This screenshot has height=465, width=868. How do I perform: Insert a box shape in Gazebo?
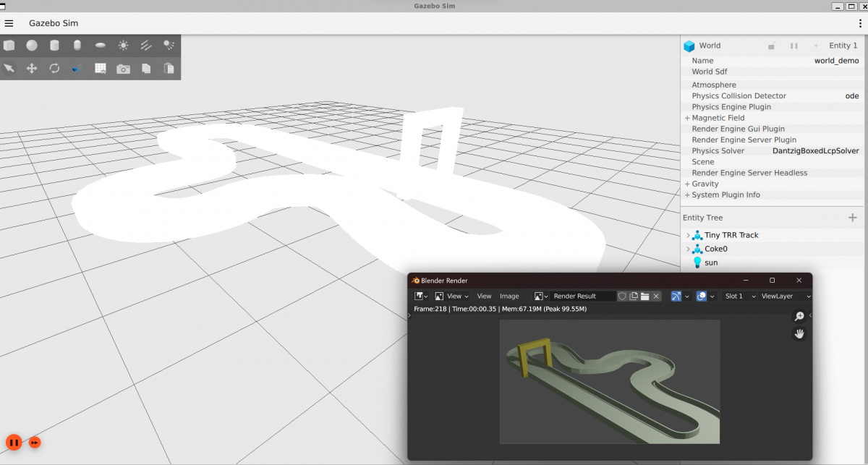(x=9, y=46)
